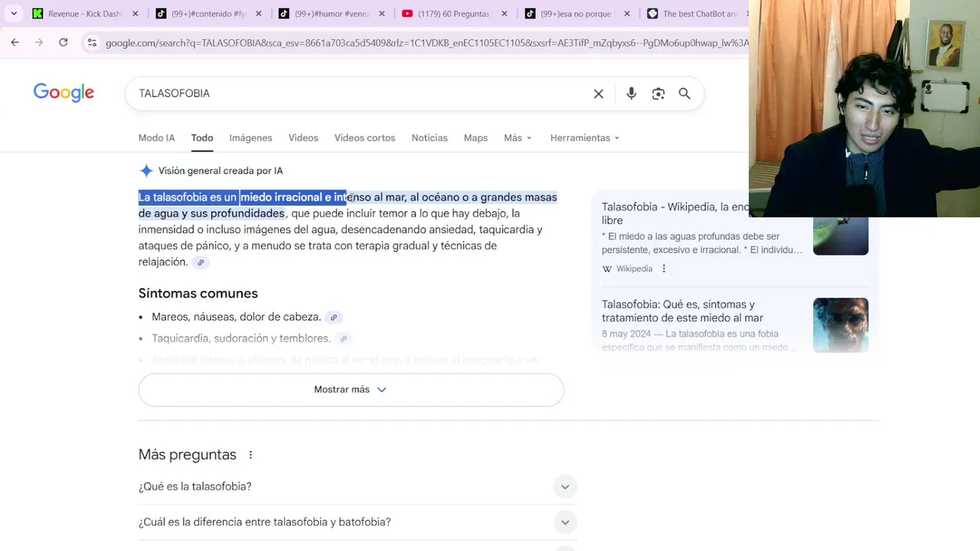Switch to The best ChatBot tab
Viewport: 980px width, 551px height.
(x=694, y=14)
